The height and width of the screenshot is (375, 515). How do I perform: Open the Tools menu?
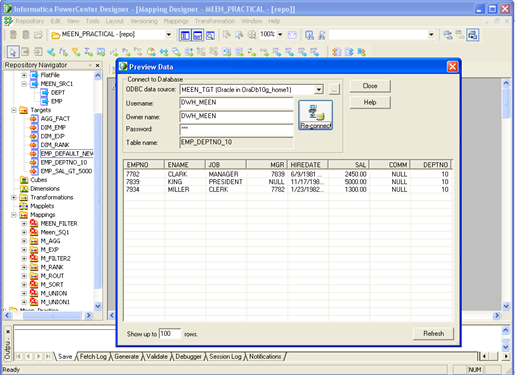pyautogui.click(x=92, y=21)
